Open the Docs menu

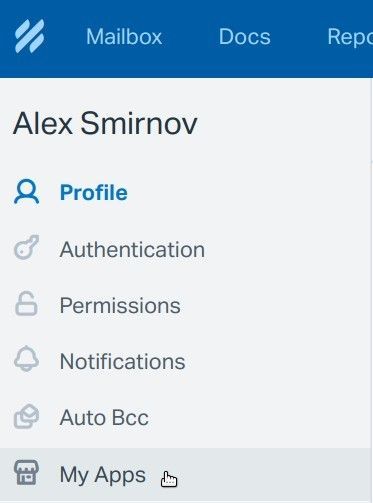tap(244, 36)
